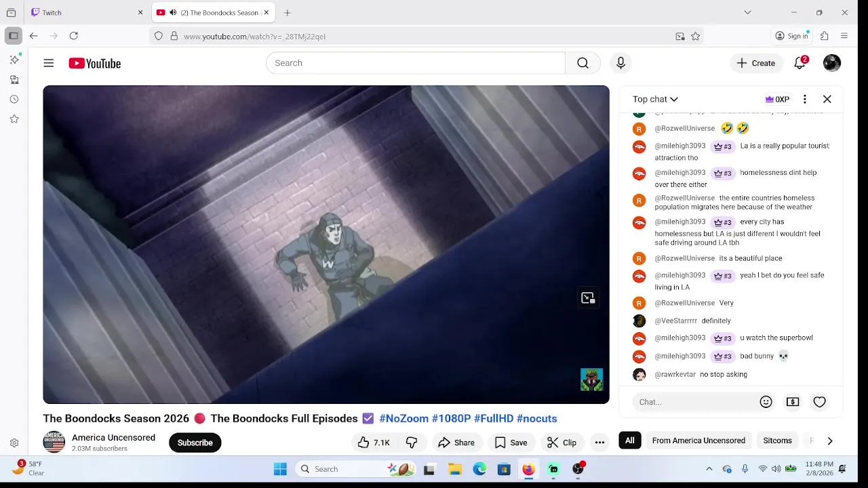Click the #NoZoom hashtag
The image size is (868, 488).
click(403, 418)
